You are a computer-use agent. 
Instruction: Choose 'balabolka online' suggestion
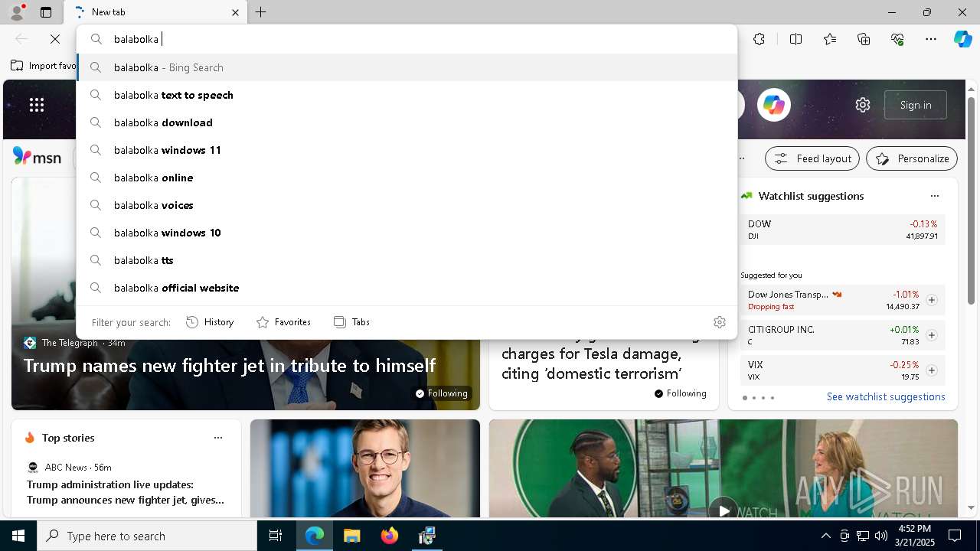pos(407,178)
